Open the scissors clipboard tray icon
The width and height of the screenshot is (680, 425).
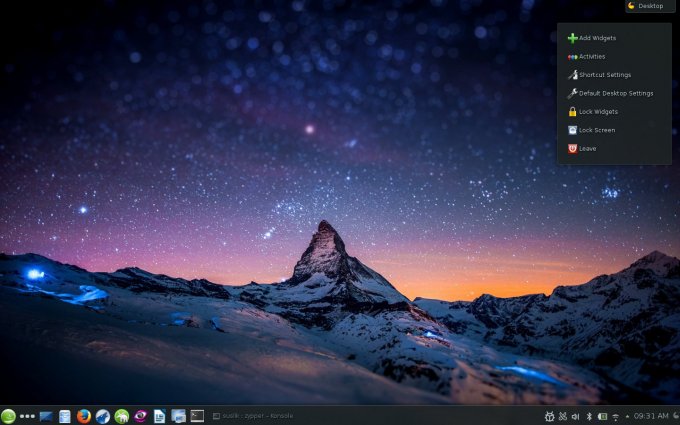coord(562,417)
